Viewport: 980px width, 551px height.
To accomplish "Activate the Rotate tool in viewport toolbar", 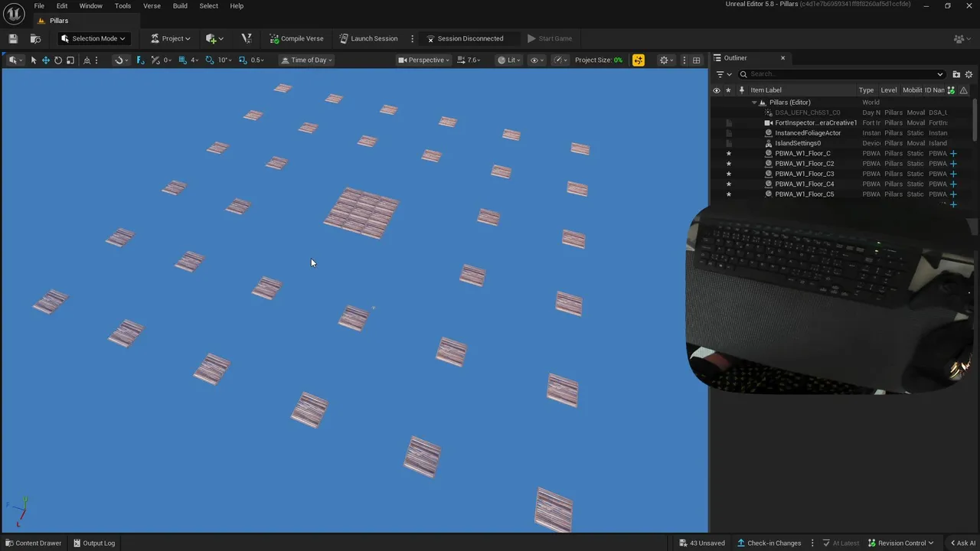I will [x=58, y=60].
